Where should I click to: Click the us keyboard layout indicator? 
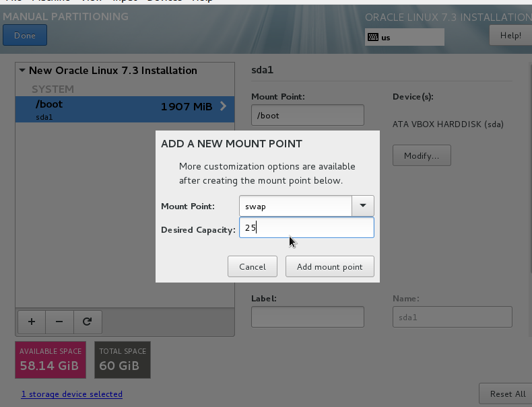(405, 37)
